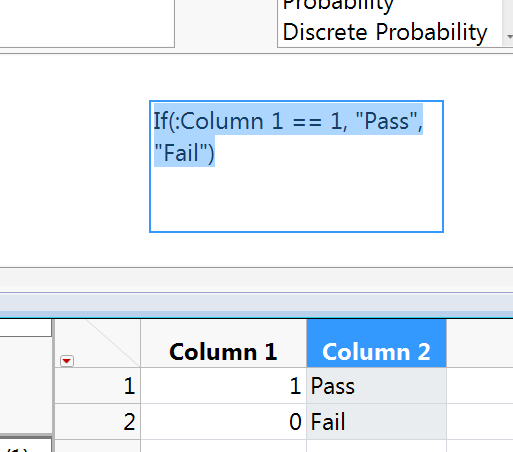513x452 pixels.
Task: Select row number 2 in the data table
Action: [x=98, y=421]
